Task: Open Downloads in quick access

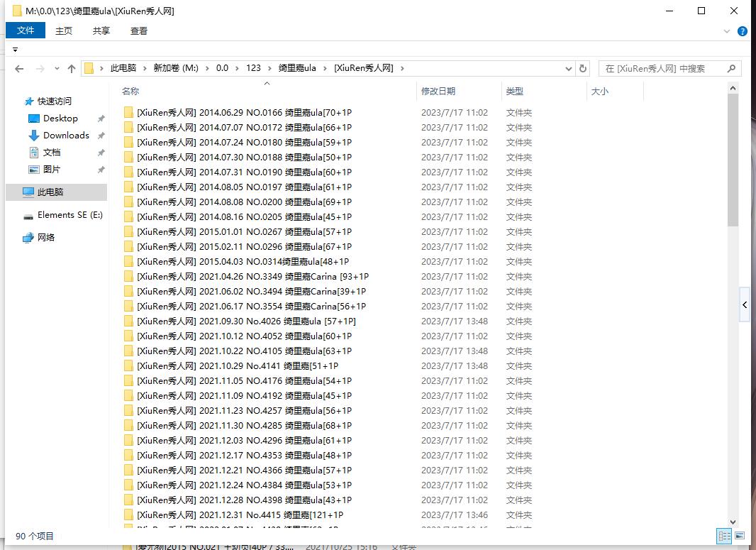Action: tap(66, 135)
